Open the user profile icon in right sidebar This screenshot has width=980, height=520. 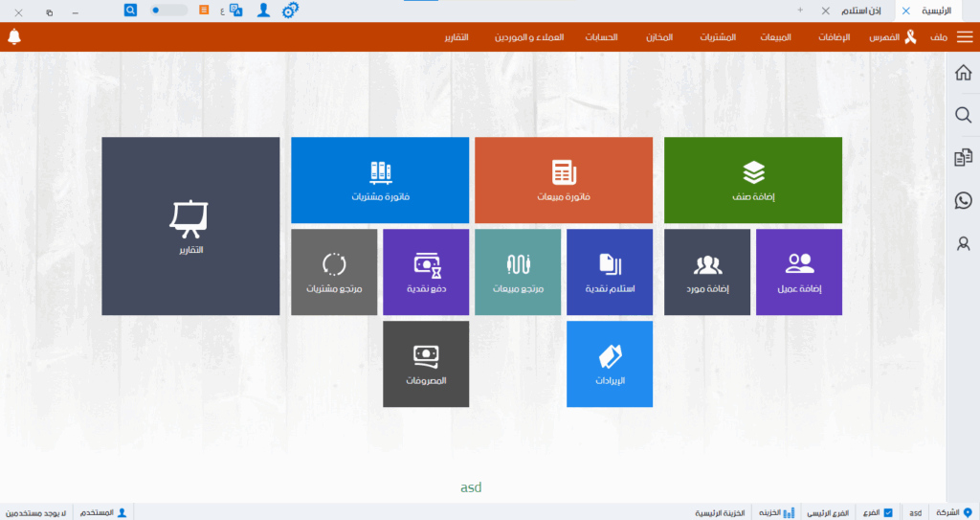pyautogui.click(x=963, y=243)
